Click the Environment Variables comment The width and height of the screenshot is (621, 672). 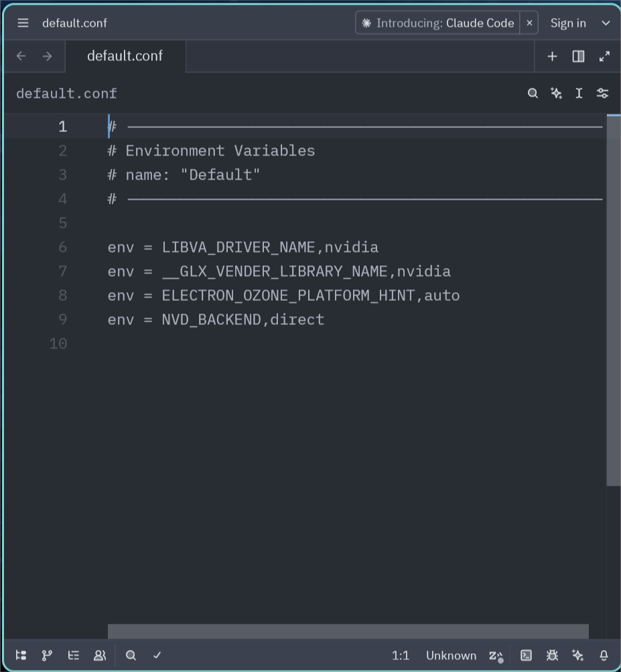click(211, 151)
